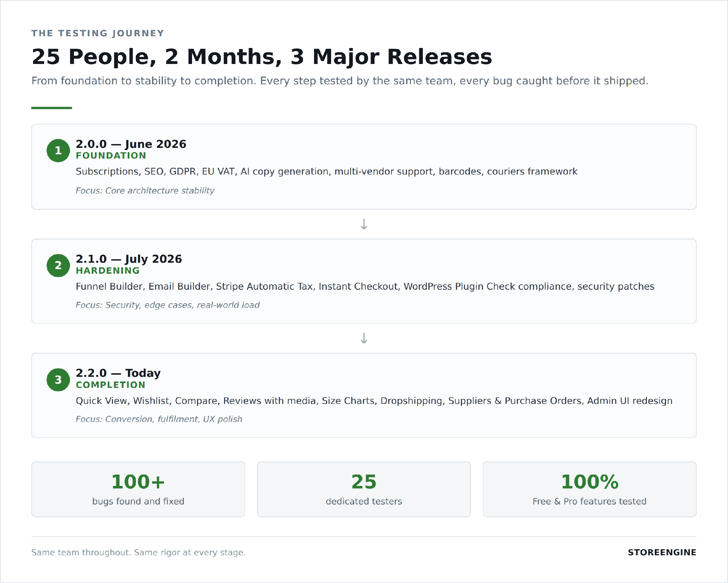Click the subtitle starting 'From foundation to stability'
Viewport: 728px width, 583px height.
[x=340, y=81]
